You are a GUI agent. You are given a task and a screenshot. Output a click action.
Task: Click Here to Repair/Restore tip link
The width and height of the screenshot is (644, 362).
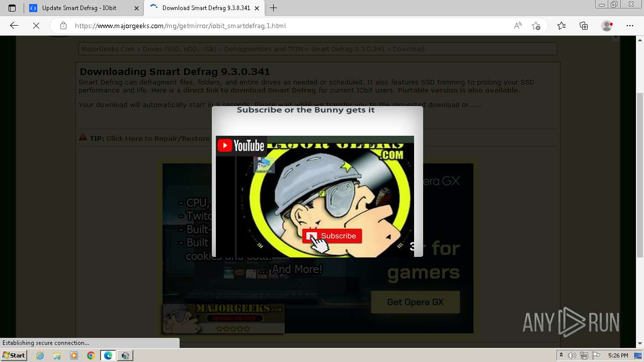(158, 139)
